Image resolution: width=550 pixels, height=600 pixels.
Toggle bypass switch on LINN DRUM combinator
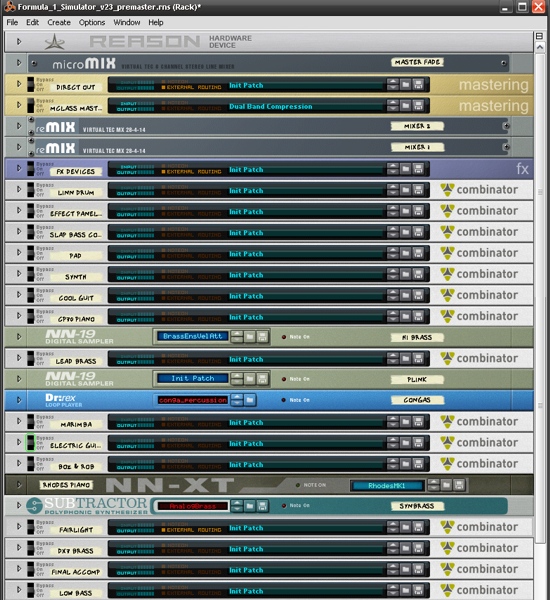31,190
